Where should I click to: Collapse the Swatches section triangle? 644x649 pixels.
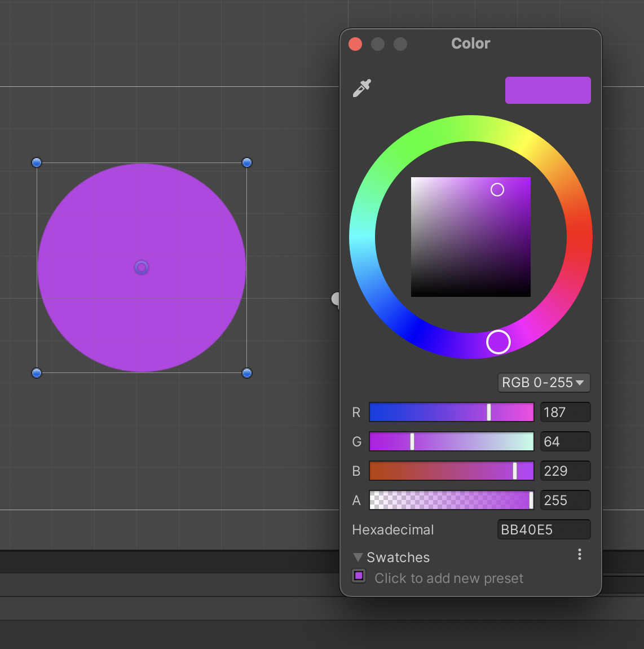[358, 558]
